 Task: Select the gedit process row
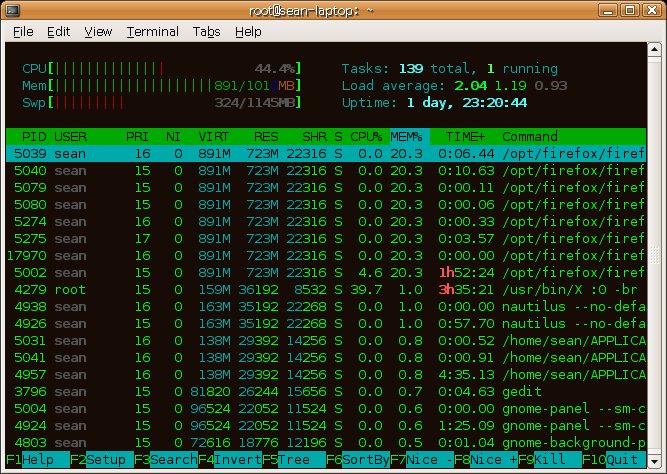click(326, 392)
